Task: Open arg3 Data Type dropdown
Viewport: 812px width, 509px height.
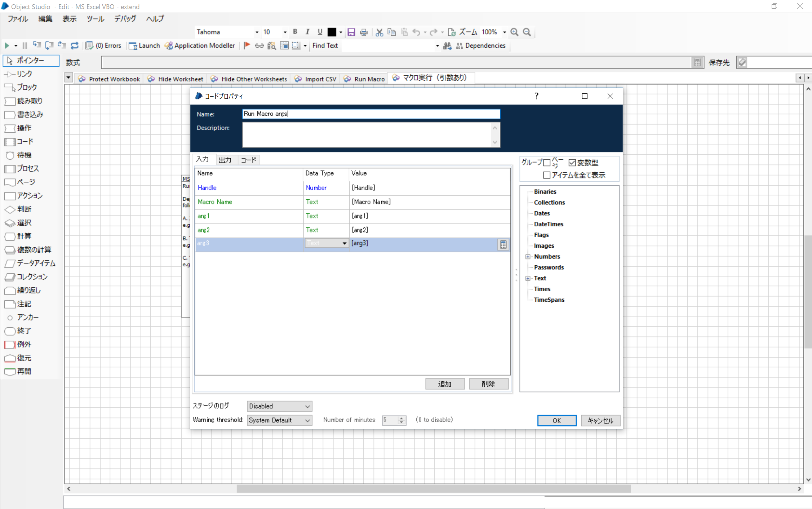Action: 344,243
